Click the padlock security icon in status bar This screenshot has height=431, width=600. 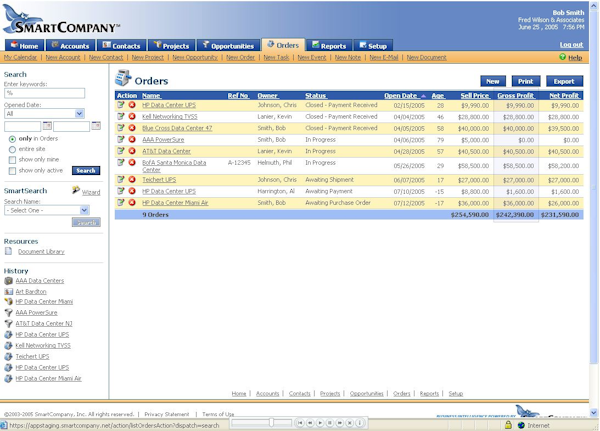click(x=508, y=424)
